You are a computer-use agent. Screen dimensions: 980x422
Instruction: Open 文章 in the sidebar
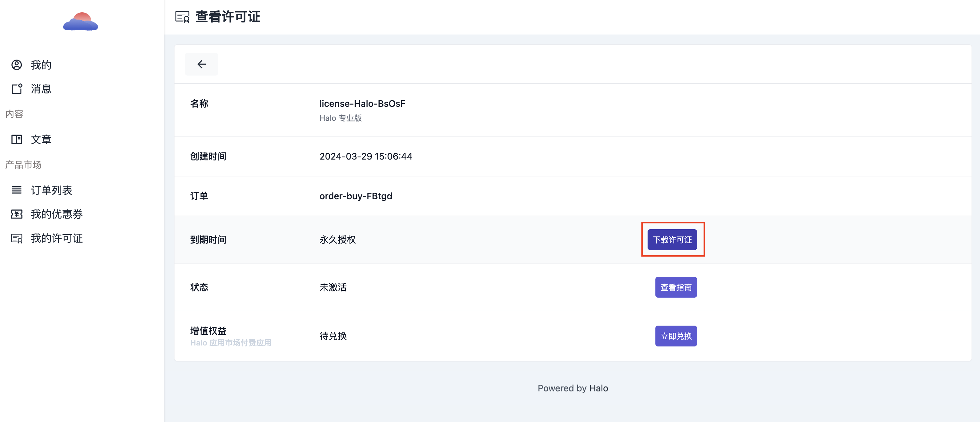[x=41, y=140]
